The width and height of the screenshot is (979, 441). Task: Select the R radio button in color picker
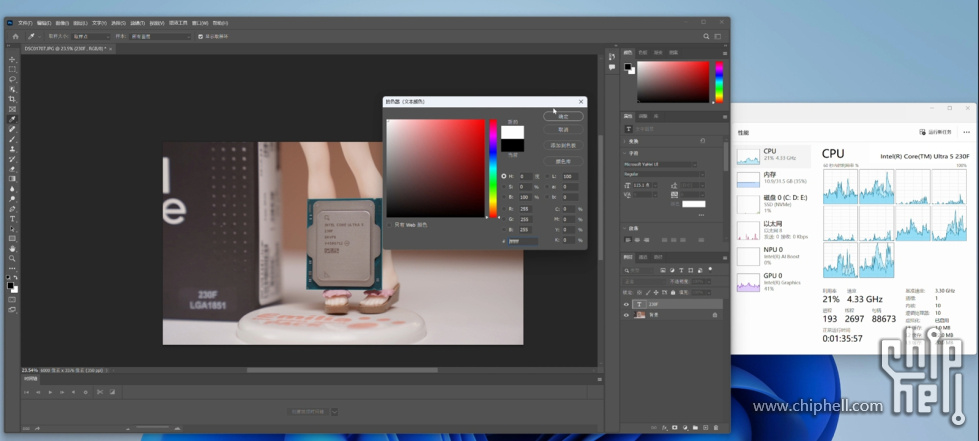pos(504,209)
